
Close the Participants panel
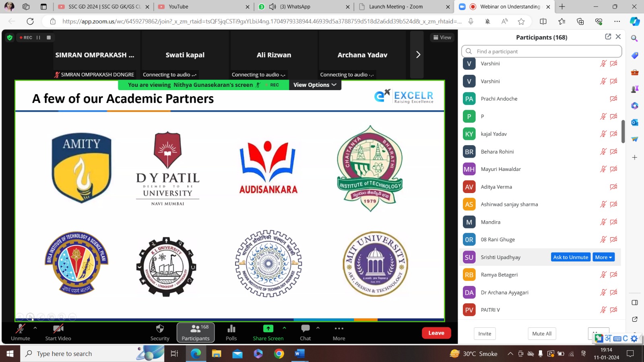(618, 37)
